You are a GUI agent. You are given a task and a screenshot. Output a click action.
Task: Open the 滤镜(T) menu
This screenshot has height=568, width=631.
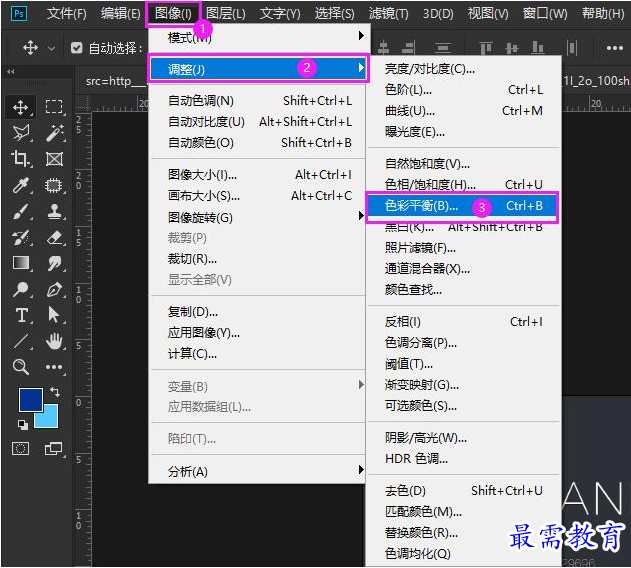[x=388, y=14]
